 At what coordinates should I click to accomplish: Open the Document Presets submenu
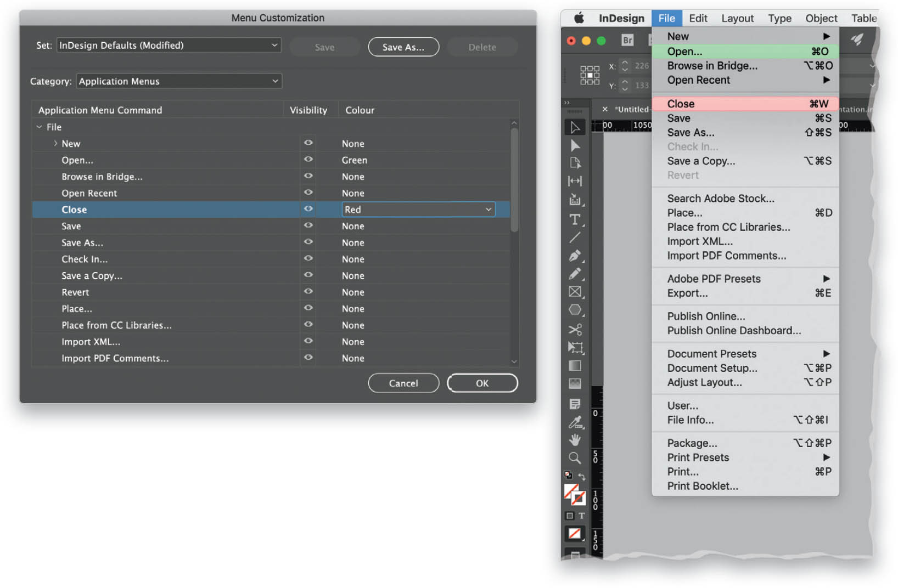click(745, 354)
